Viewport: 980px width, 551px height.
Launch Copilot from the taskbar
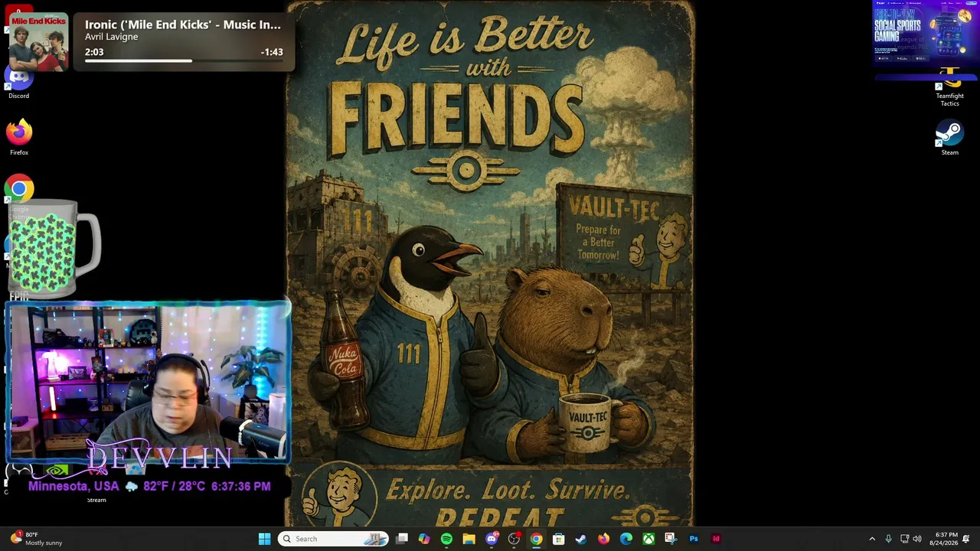coord(424,539)
